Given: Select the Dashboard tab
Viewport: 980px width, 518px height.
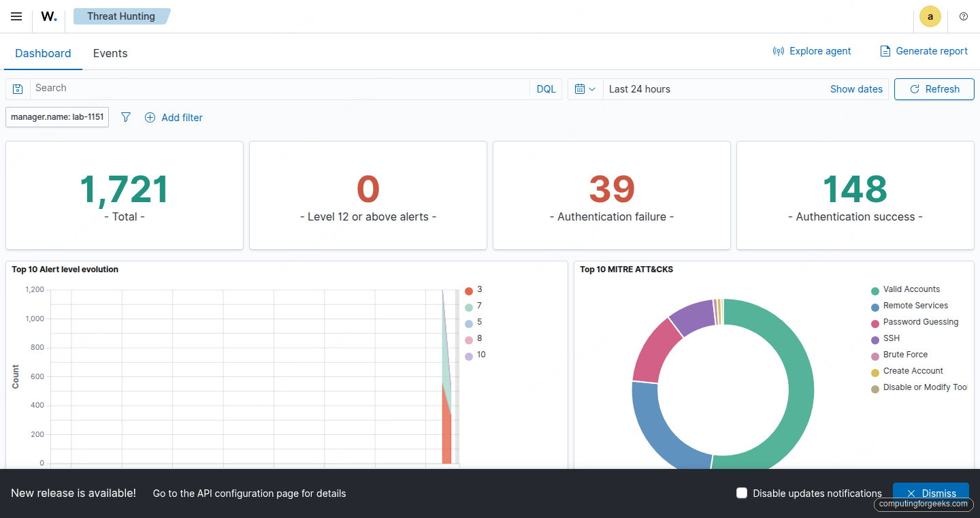Looking at the screenshot, I should [43, 53].
